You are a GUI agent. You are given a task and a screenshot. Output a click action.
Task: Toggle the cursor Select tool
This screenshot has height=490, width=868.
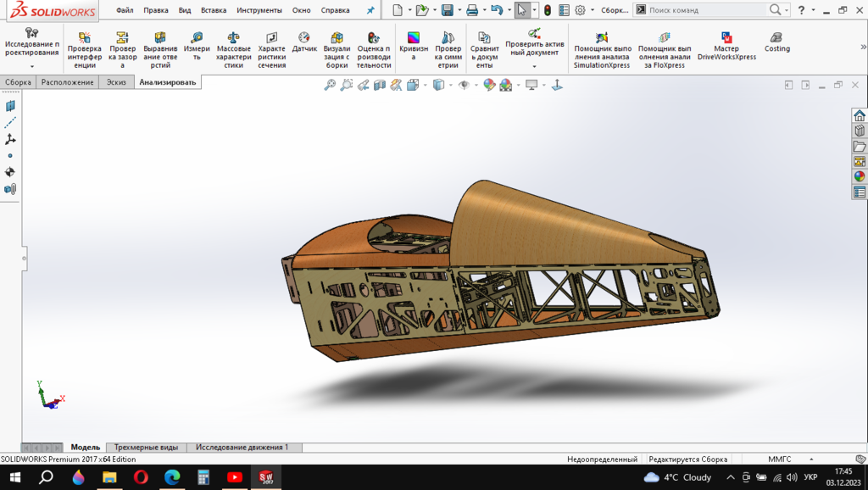point(522,10)
